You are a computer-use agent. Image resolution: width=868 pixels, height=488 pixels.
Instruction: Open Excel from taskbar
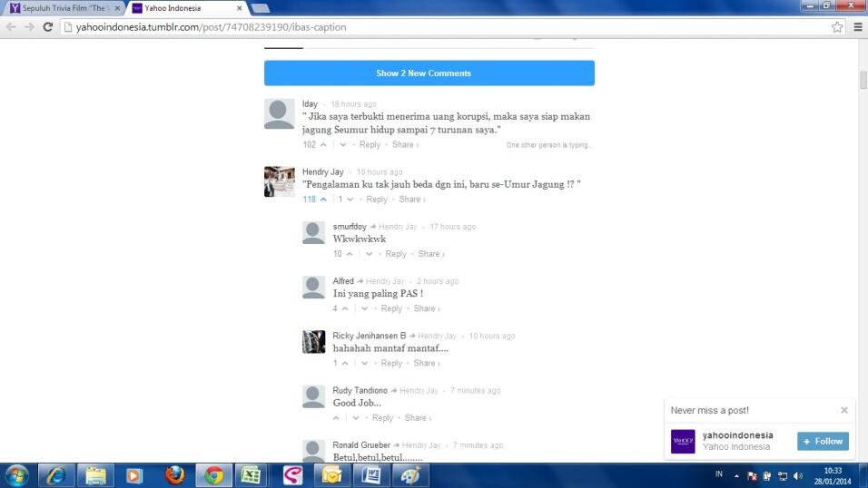tap(252, 476)
